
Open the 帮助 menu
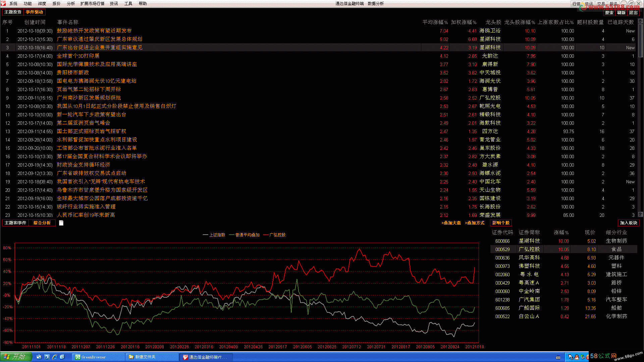click(143, 4)
